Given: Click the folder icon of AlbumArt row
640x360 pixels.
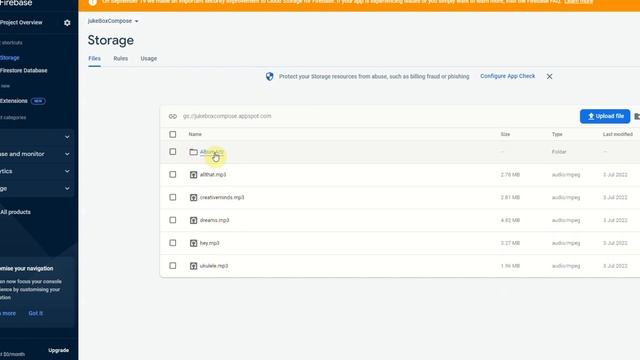Looking at the screenshot, I should [193, 152].
